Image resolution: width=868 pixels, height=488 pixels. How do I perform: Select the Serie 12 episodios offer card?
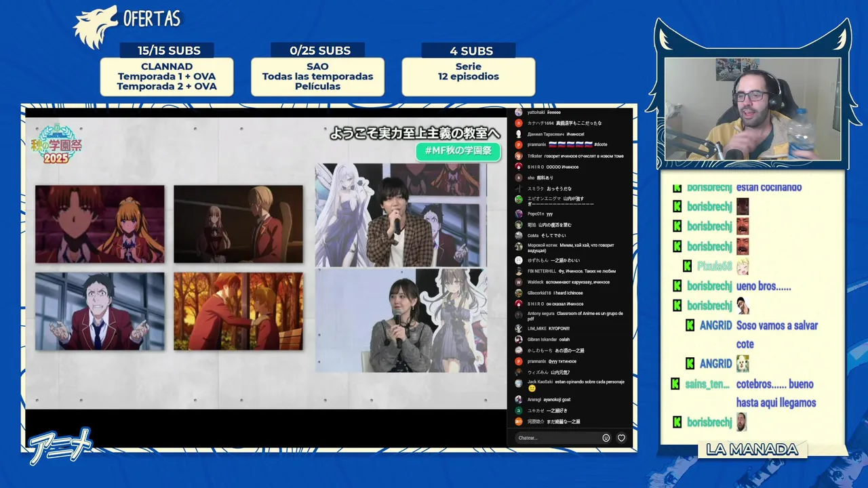point(469,77)
